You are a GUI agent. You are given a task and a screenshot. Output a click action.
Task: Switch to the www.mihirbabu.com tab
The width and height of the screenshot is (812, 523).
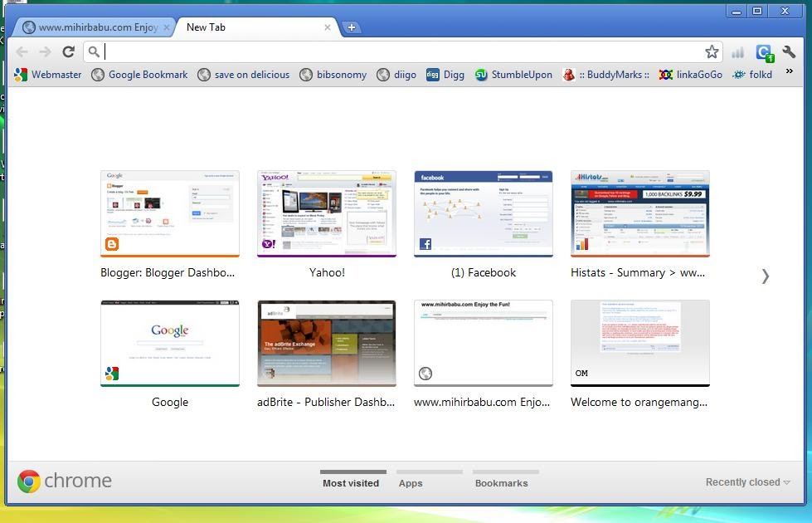pos(95,27)
